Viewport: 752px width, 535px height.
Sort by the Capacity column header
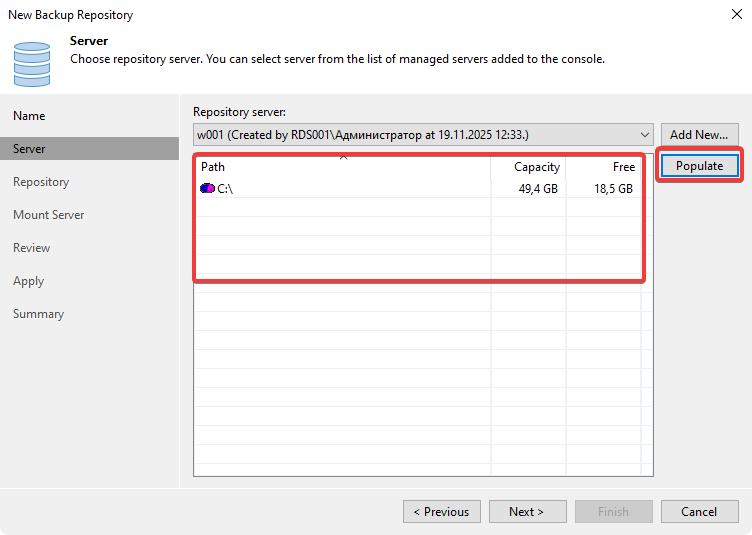pos(528,167)
